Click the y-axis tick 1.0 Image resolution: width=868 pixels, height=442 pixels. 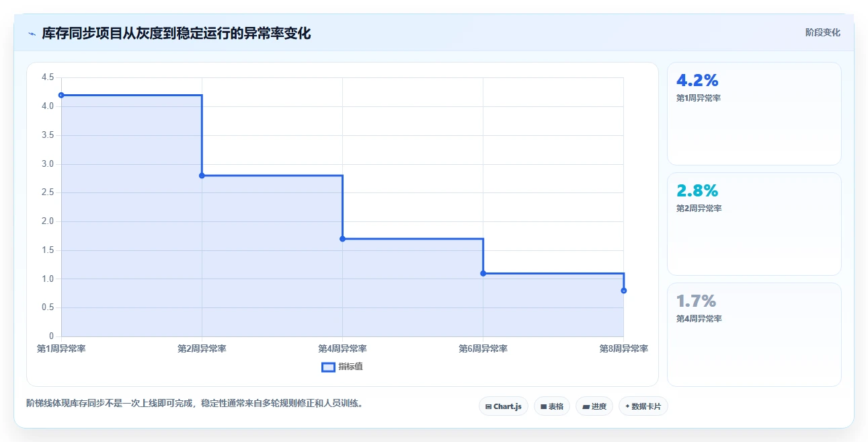48,279
